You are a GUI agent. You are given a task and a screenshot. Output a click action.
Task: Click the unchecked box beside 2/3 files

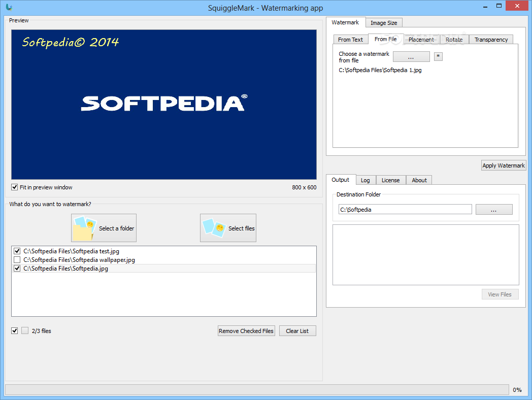tap(25, 331)
